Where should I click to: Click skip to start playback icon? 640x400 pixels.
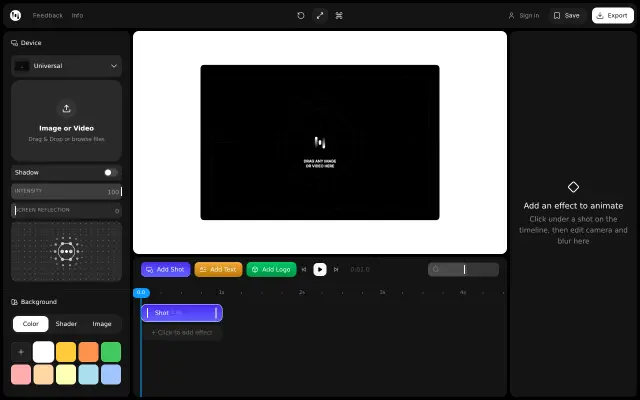tap(304, 269)
